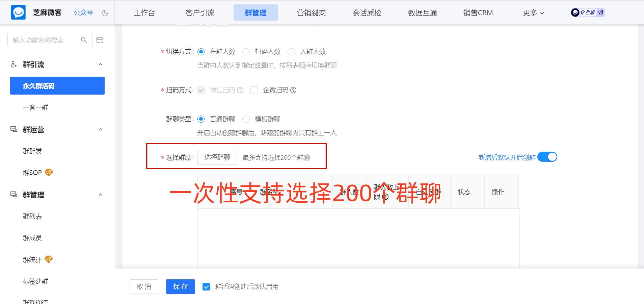
Task: Uncheck 群活码创建后默认启用 checkbox
Action: [206, 287]
